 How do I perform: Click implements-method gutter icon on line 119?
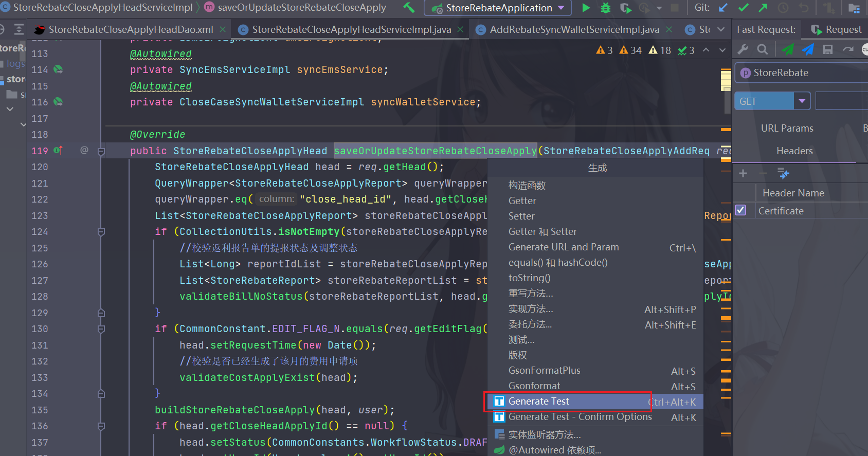click(x=58, y=150)
